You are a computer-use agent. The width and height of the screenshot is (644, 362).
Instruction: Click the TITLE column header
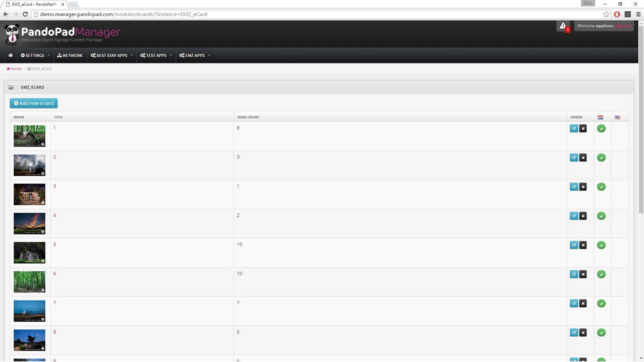coord(58,117)
